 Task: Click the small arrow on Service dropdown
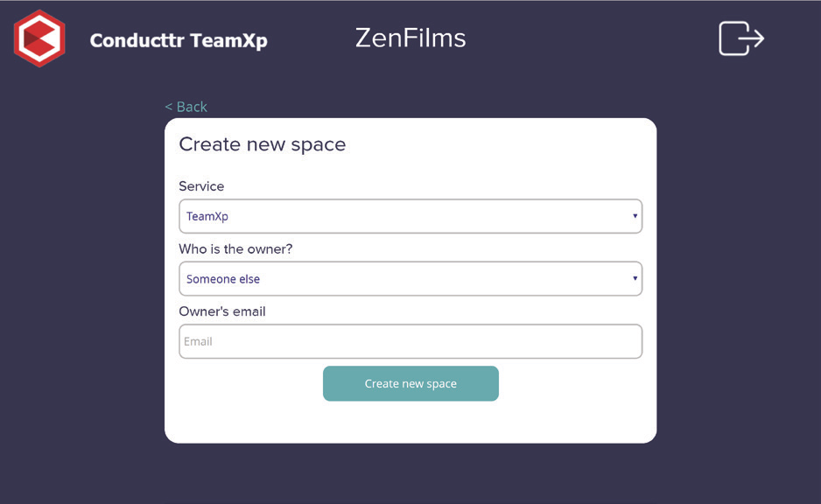(635, 216)
